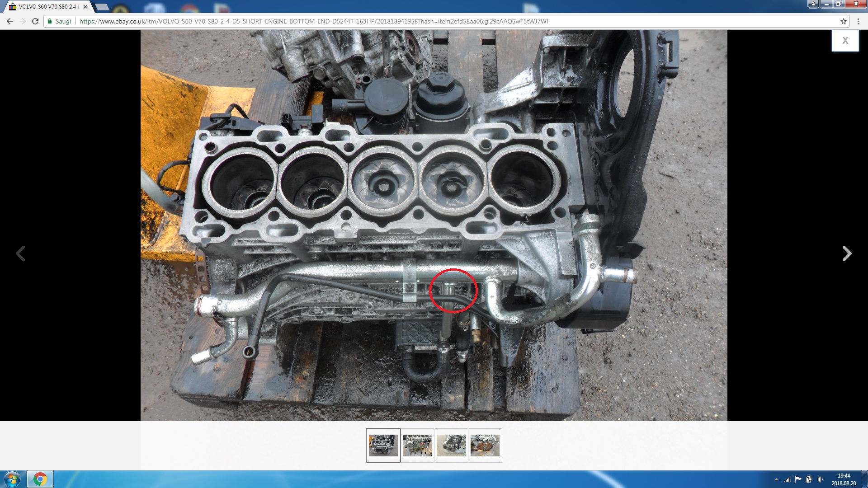Reload the eBay page

pos(35,21)
